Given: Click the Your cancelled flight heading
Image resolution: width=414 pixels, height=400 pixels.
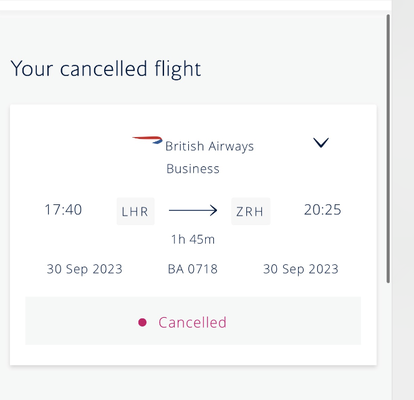Looking at the screenshot, I should 106,69.
